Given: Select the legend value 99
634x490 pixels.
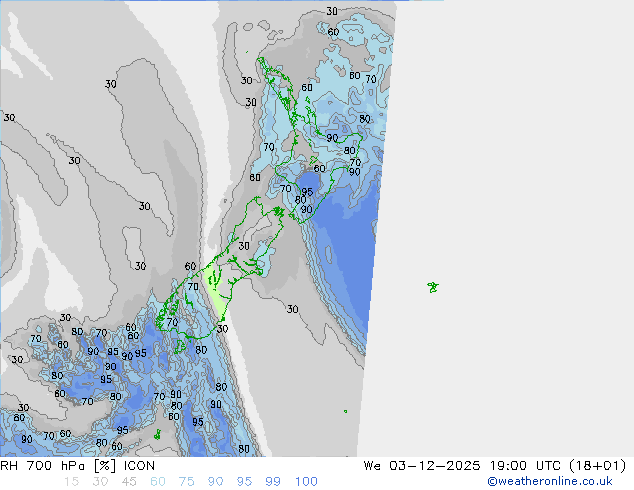Looking at the screenshot, I should [273, 482].
